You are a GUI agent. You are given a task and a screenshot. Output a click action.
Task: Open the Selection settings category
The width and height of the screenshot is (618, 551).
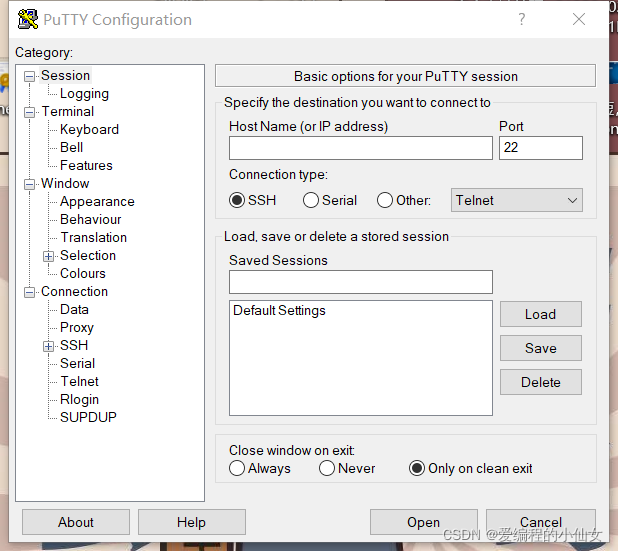(x=88, y=255)
